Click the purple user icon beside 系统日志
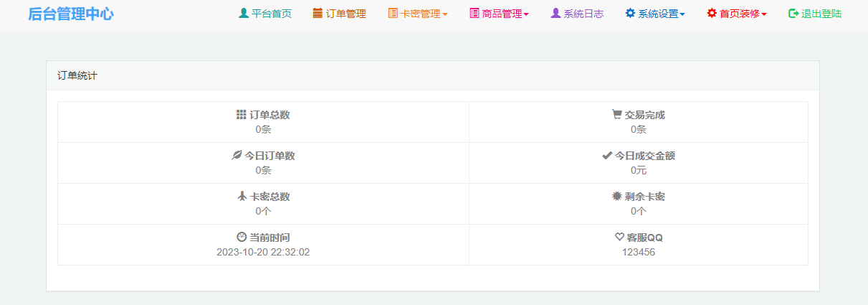The image size is (868, 305). pos(555,13)
